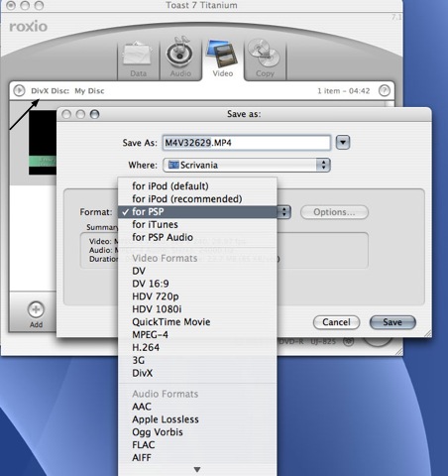Select AAC audio format
Viewport: 448px width, 476px height.
pyautogui.click(x=197, y=407)
